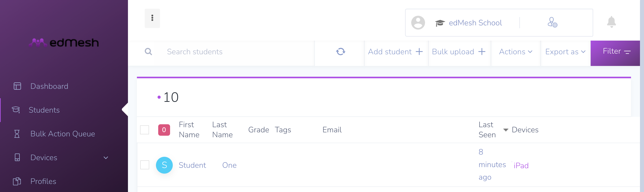
Task: Open the three-dot vertical menu
Action: (152, 18)
